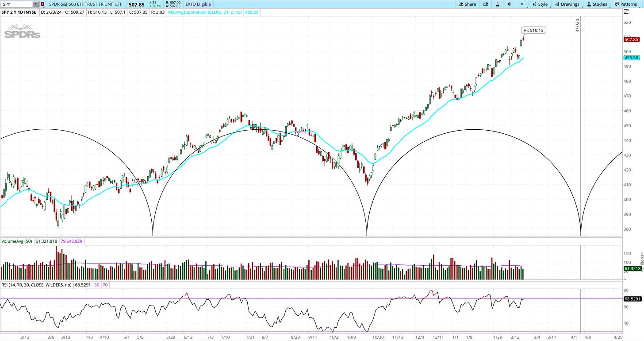The width and height of the screenshot is (644, 341).
Task: Click the red alert icon beside symbol box
Action: (x=42, y=4)
